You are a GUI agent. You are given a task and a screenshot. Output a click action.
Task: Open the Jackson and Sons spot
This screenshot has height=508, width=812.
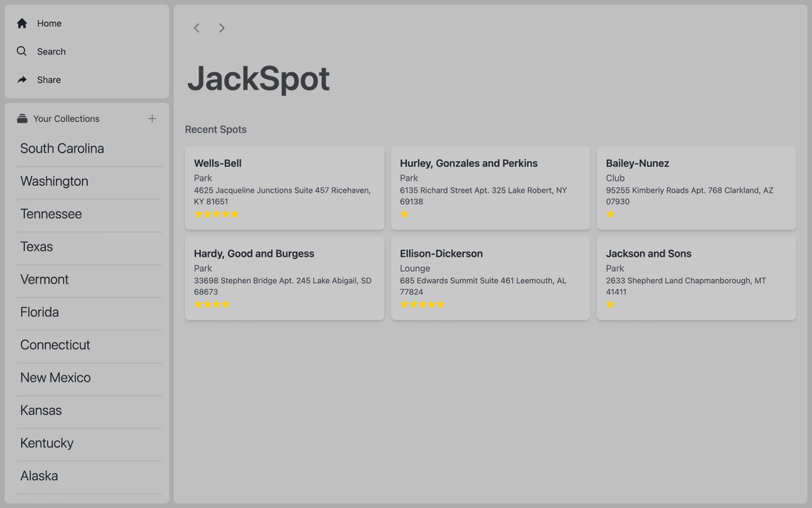pyautogui.click(x=695, y=278)
